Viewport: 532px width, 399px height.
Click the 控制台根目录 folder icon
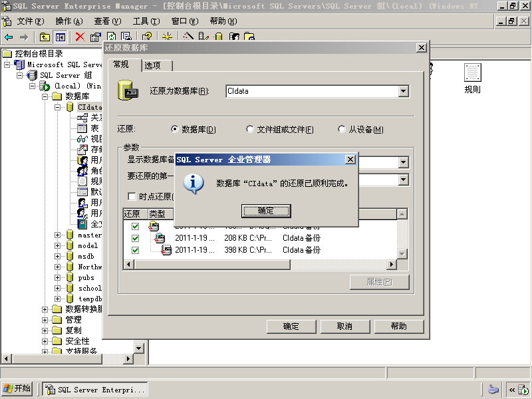tap(7, 54)
